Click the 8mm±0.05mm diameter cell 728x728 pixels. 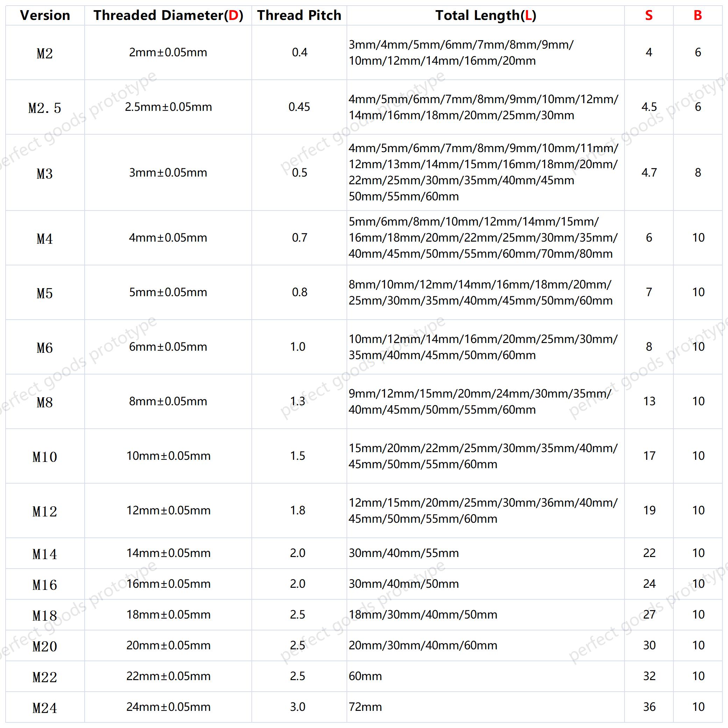tap(168, 401)
